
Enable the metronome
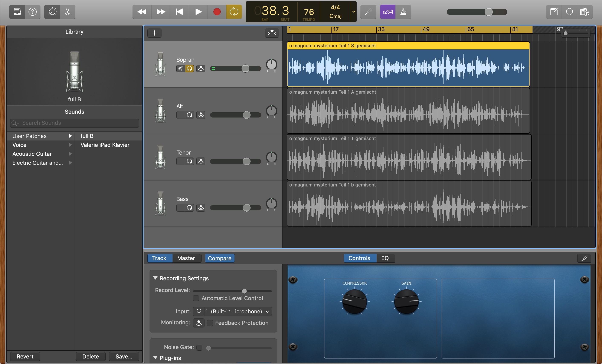403,12
